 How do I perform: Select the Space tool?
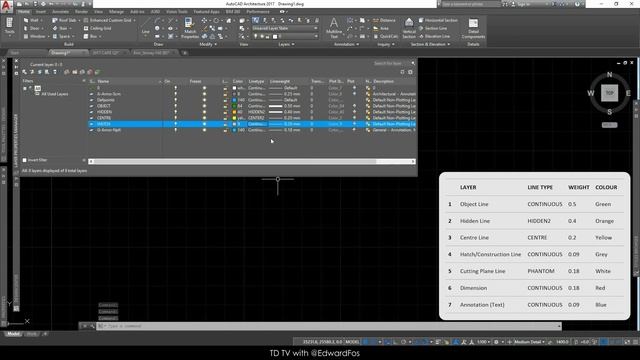pos(61,36)
